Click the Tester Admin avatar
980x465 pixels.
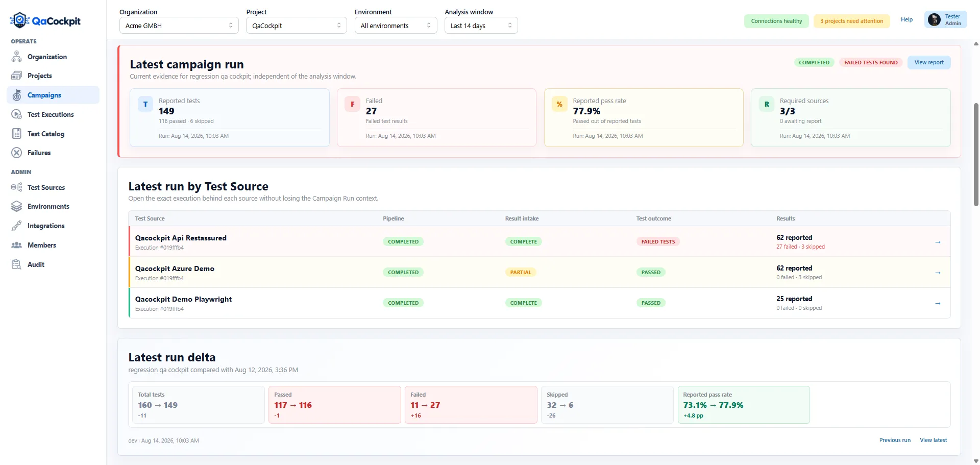point(935,20)
